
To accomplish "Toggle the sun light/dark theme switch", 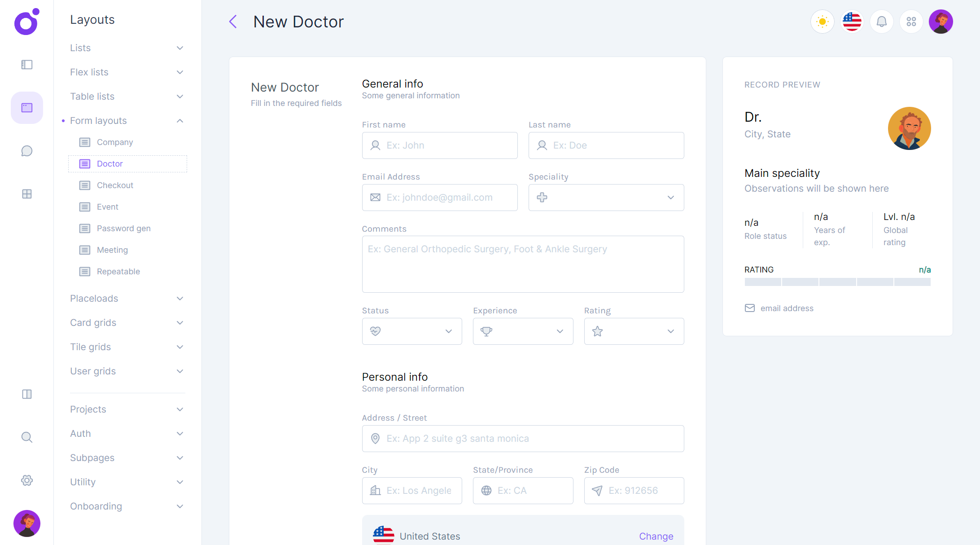I will click(x=822, y=22).
